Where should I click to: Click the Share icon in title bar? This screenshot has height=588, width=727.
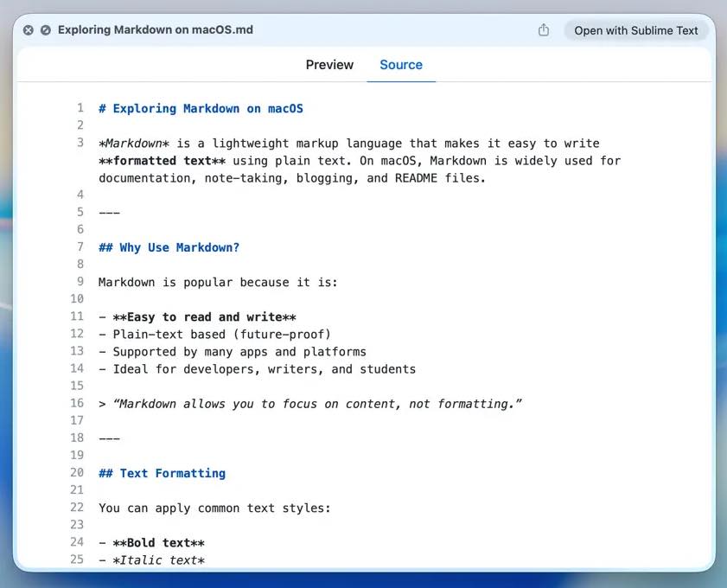pos(544,30)
